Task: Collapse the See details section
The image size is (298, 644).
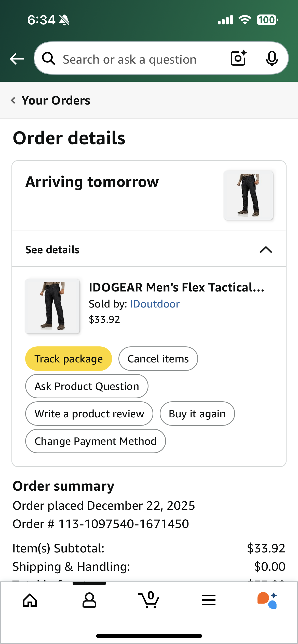Action: pyautogui.click(x=266, y=250)
